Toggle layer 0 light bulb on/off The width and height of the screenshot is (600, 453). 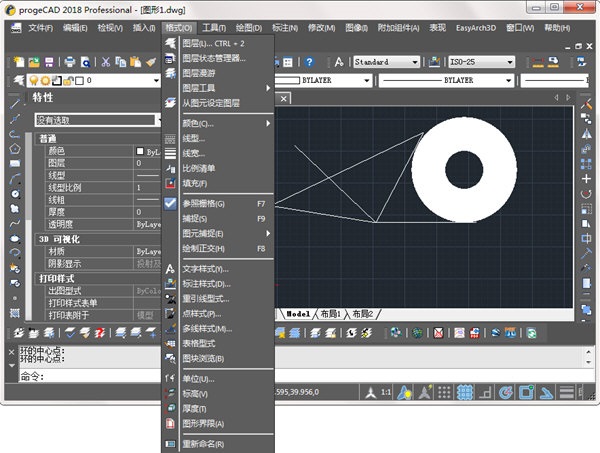(34, 80)
